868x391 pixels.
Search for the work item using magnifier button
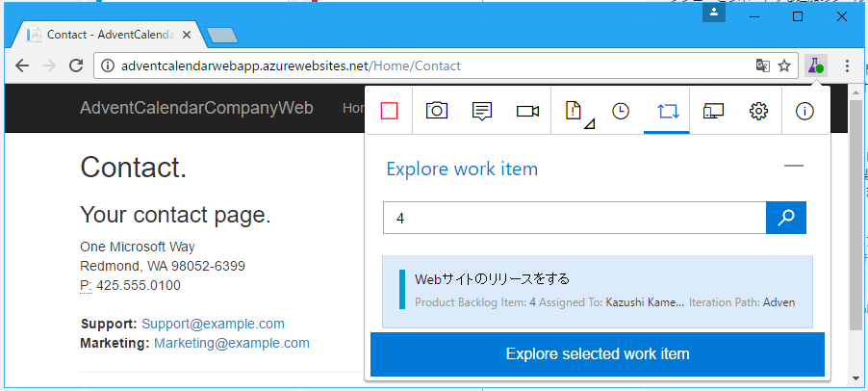click(x=785, y=218)
